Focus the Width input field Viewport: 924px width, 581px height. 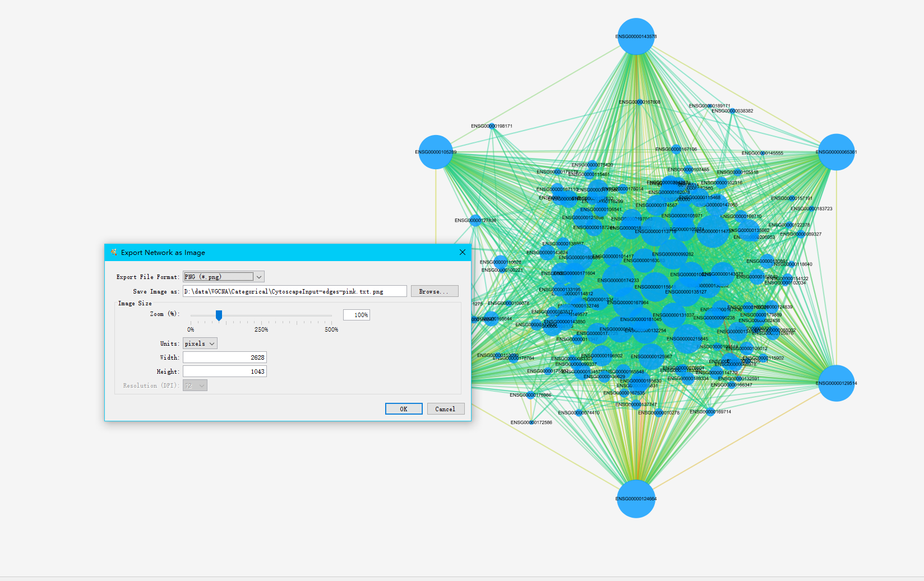coord(224,357)
